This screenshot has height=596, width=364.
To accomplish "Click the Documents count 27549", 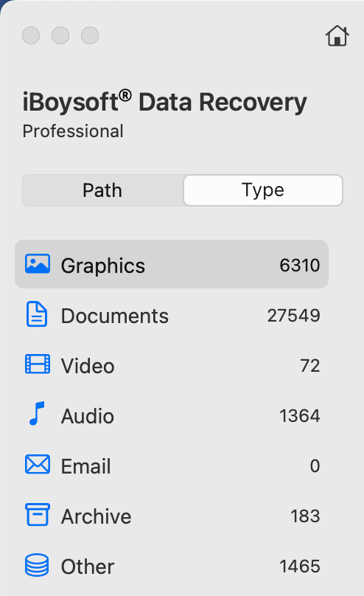I will tap(293, 316).
